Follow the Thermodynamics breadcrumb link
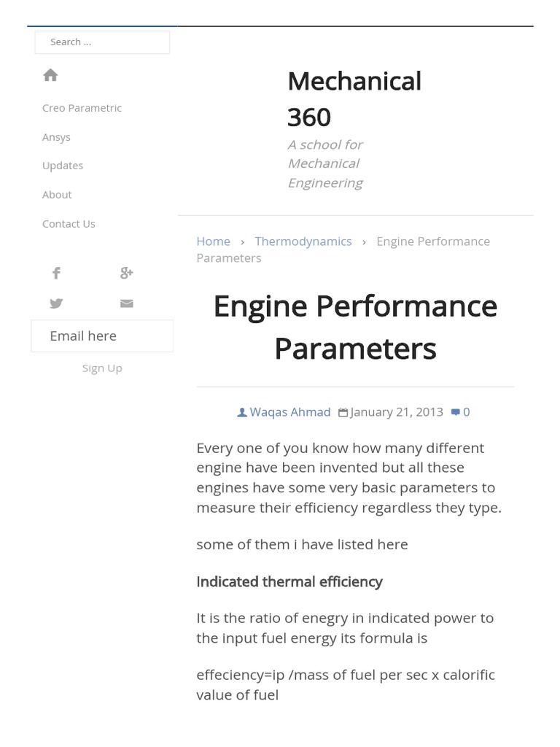Image resolution: width=560 pixels, height=747 pixels. point(303,241)
